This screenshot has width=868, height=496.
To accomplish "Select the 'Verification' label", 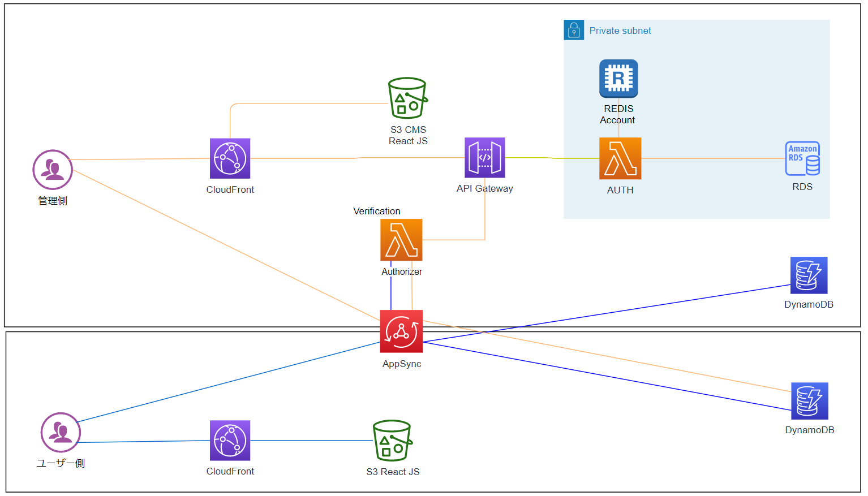I will (377, 211).
